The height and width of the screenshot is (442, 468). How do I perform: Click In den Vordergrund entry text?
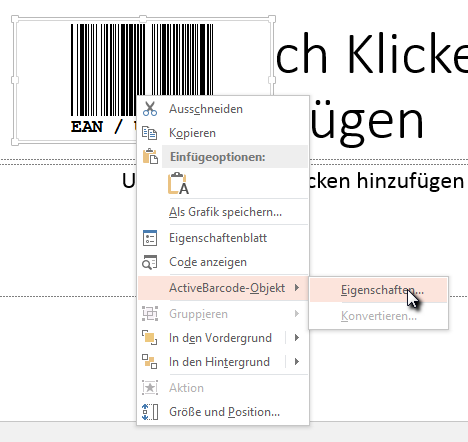click(220, 338)
